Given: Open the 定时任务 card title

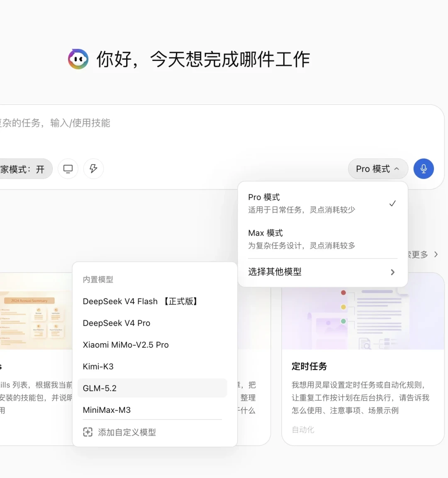Looking at the screenshot, I should click(x=309, y=366).
